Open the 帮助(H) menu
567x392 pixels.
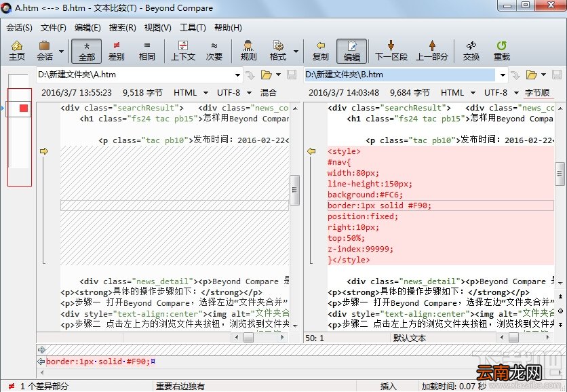pyautogui.click(x=228, y=28)
